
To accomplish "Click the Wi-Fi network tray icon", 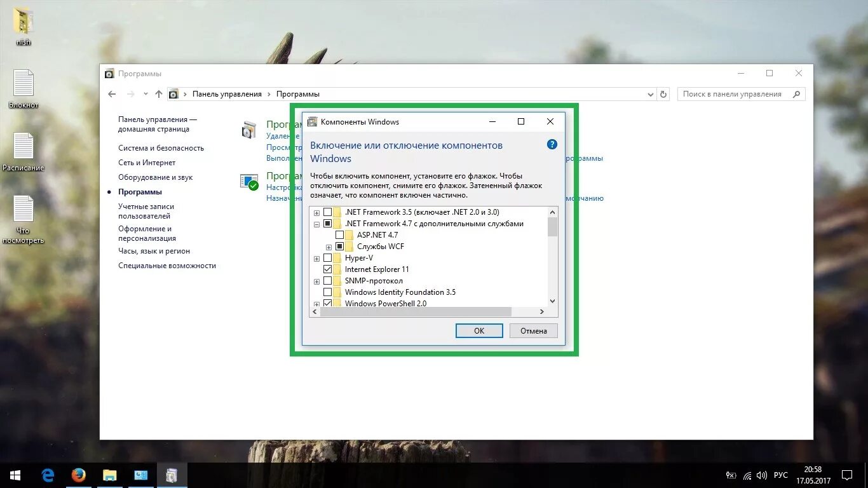I will tap(747, 475).
